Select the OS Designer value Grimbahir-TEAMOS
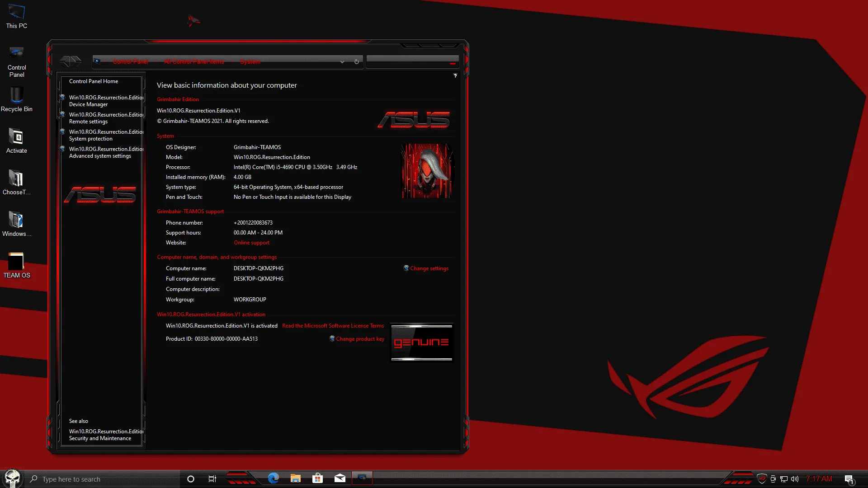Viewport: 868px width, 488px height. point(257,147)
